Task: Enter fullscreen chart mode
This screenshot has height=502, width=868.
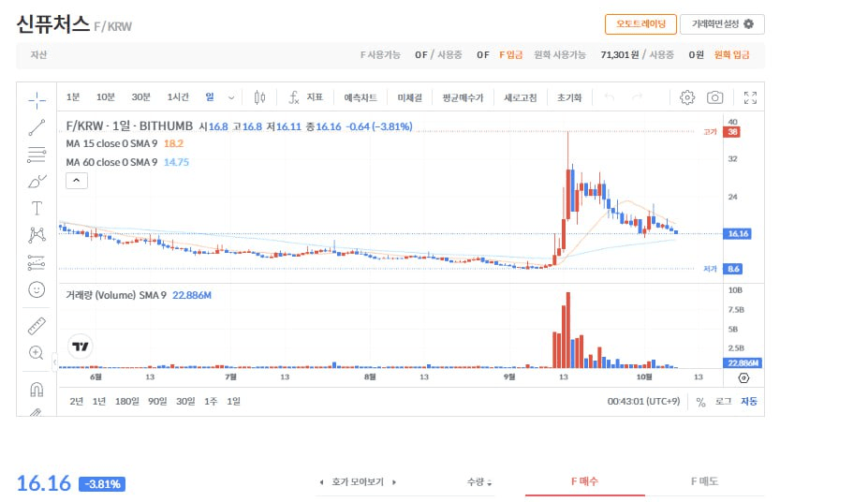Action: click(749, 97)
